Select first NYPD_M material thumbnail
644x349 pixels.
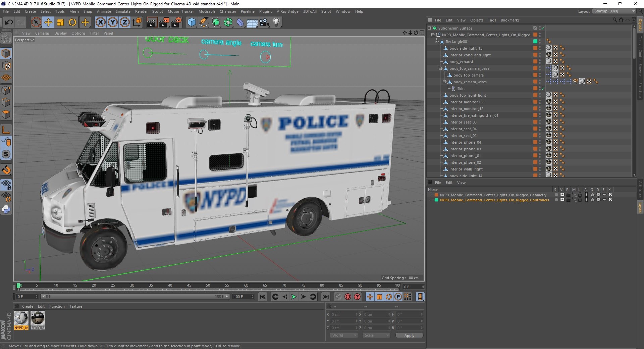(x=21, y=320)
